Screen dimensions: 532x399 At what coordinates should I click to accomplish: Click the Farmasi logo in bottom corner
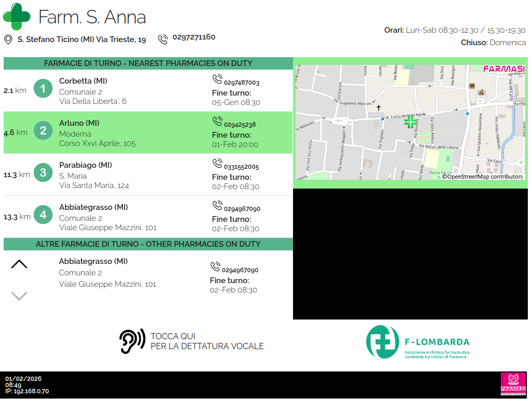click(513, 384)
